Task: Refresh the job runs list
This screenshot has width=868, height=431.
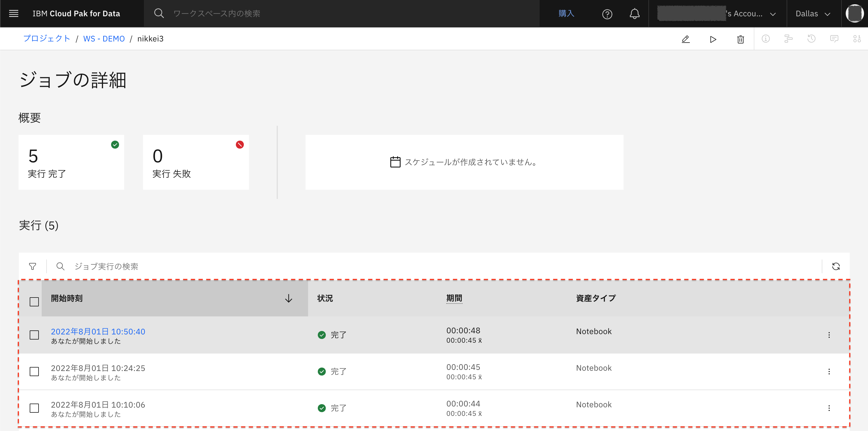Action: pyautogui.click(x=836, y=266)
